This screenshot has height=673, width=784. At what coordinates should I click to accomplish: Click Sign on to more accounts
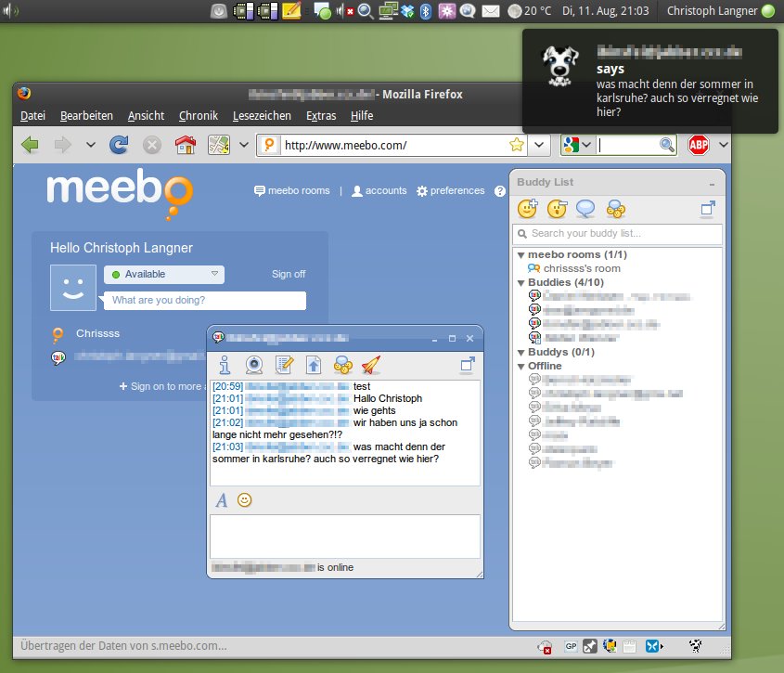[163, 386]
